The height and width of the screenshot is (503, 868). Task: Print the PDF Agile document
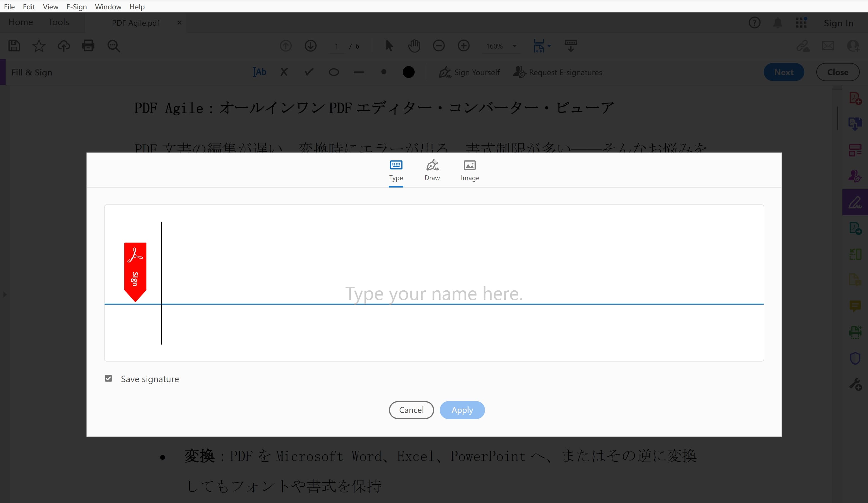coord(88,45)
